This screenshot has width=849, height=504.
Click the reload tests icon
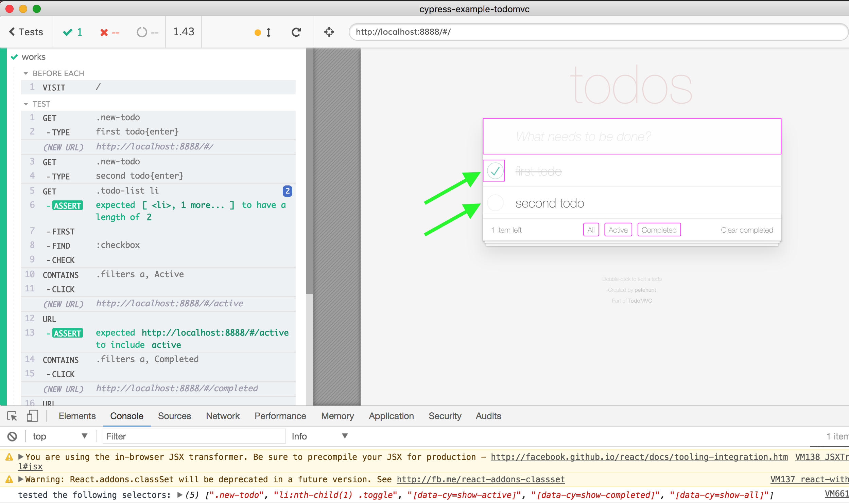[296, 32]
